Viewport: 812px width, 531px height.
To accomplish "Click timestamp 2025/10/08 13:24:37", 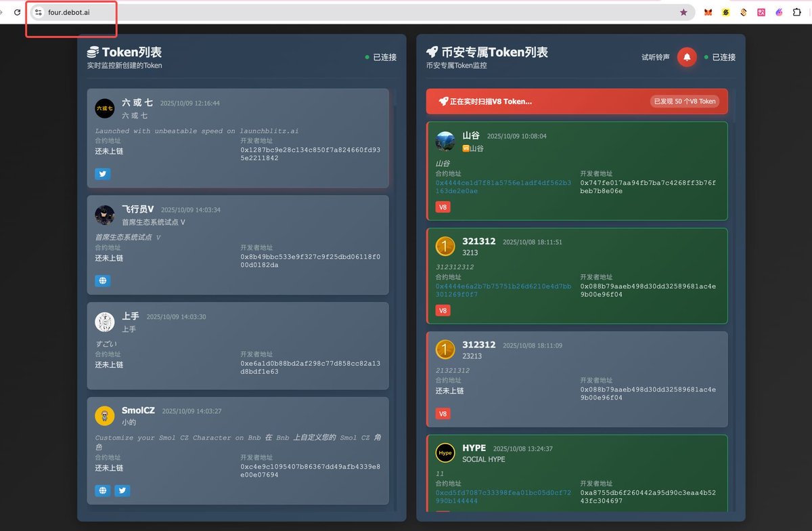I will 523,448.
